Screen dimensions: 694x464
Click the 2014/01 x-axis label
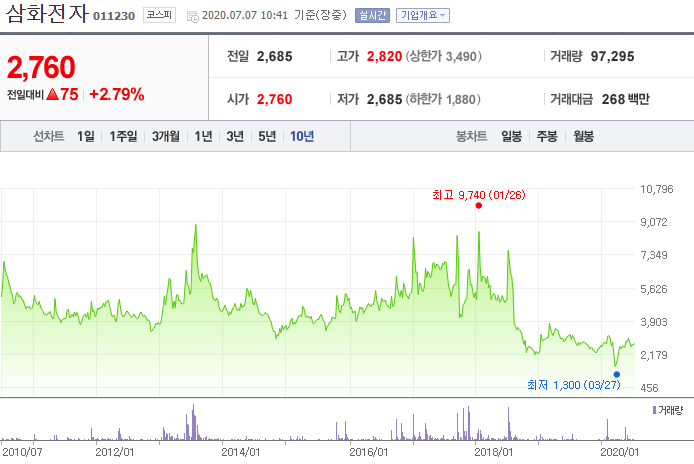[x=240, y=452]
